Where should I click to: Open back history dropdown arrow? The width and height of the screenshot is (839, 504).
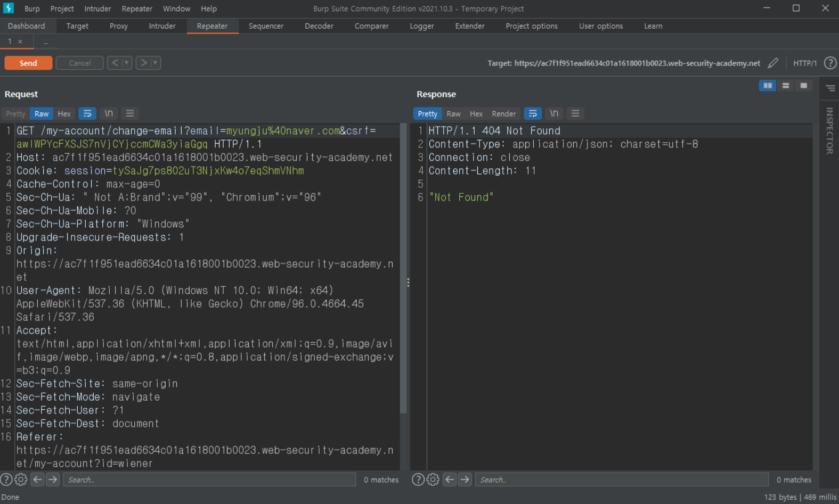coord(127,63)
